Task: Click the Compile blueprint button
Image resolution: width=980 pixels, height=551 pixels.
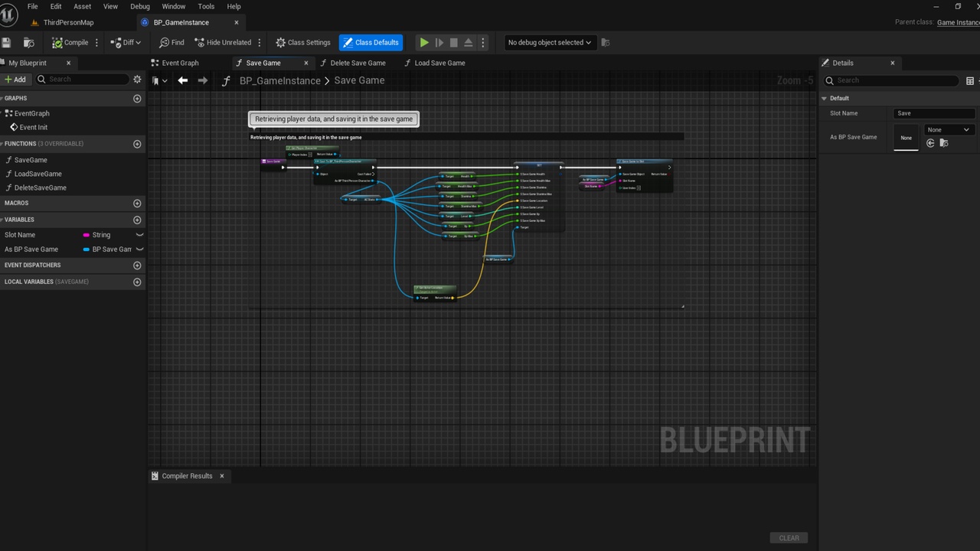Action: coord(70,43)
